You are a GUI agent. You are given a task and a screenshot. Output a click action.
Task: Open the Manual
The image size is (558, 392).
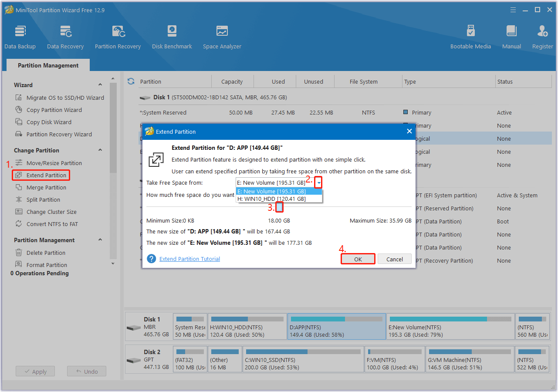(511, 37)
